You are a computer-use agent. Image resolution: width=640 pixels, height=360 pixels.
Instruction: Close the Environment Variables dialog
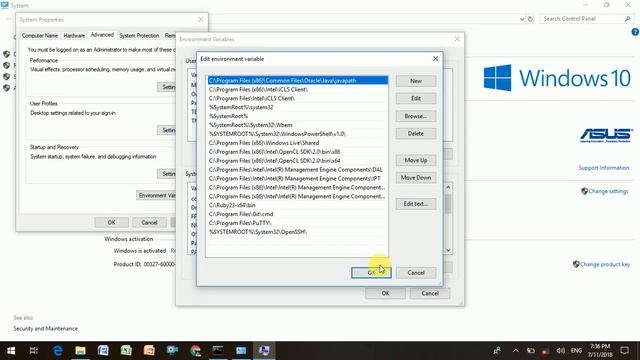pyautogui.click(x=457, y=39)
